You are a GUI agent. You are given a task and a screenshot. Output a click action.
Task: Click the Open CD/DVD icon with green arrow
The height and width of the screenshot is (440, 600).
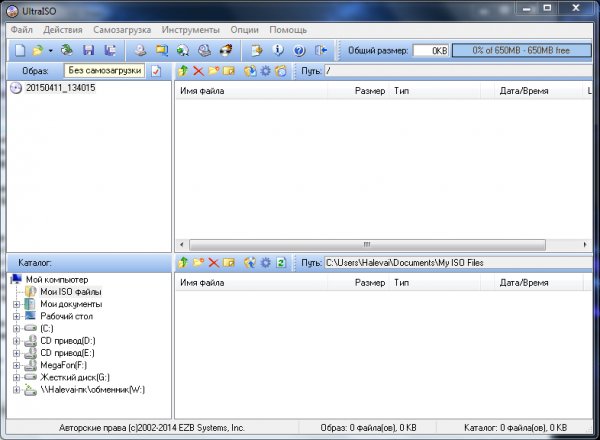67,50
